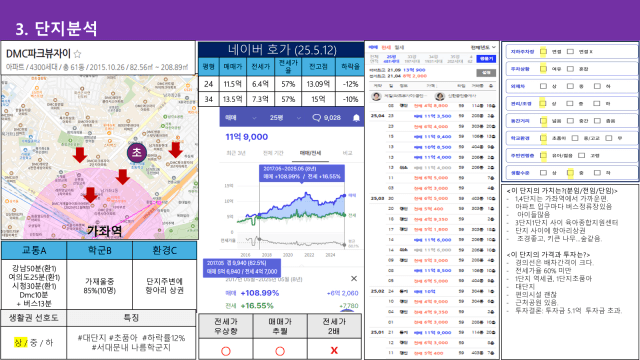The image size is (640, 360).
Task: Click the gray button next to record prices
Action: click(486, 73)
